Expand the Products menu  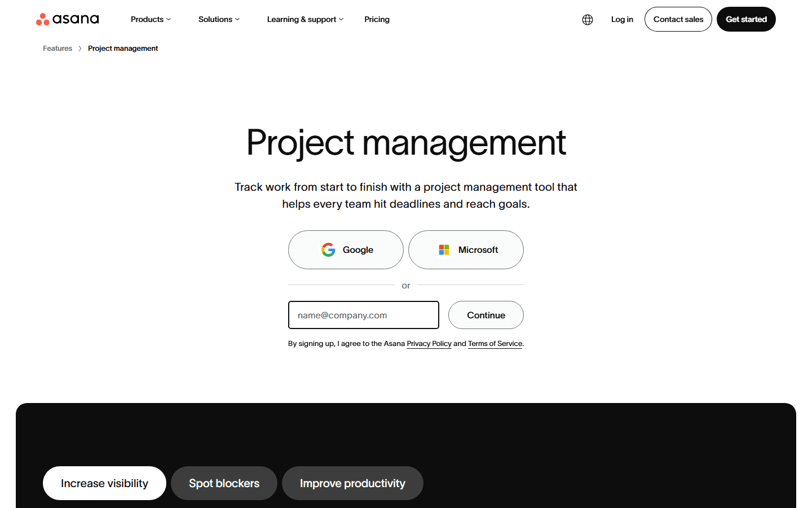151,19
